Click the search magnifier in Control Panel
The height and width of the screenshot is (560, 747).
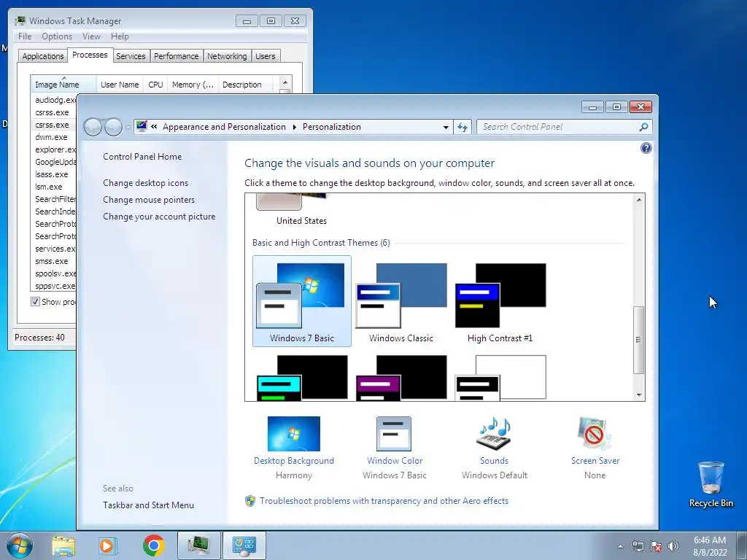coord(643,127)
